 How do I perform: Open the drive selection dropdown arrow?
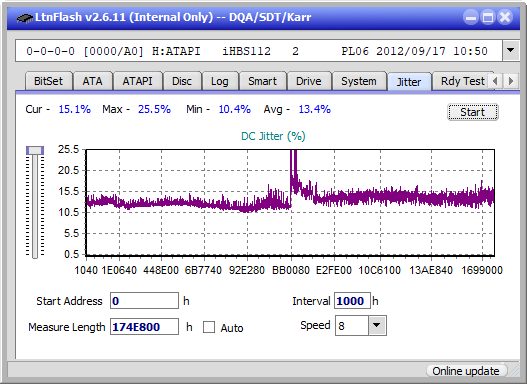click(x=511, y=51)
